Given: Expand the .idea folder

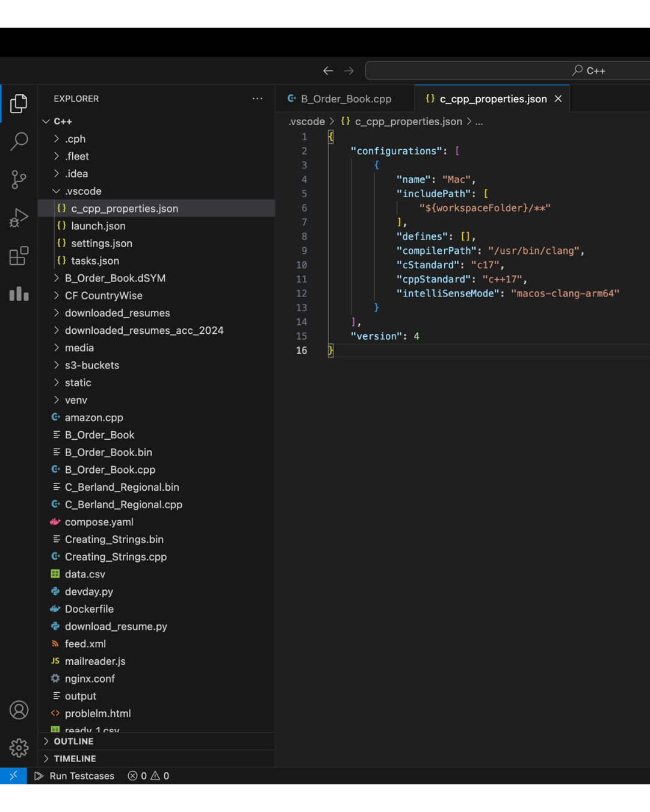Looking at the screenshot, I should [156, 174].
